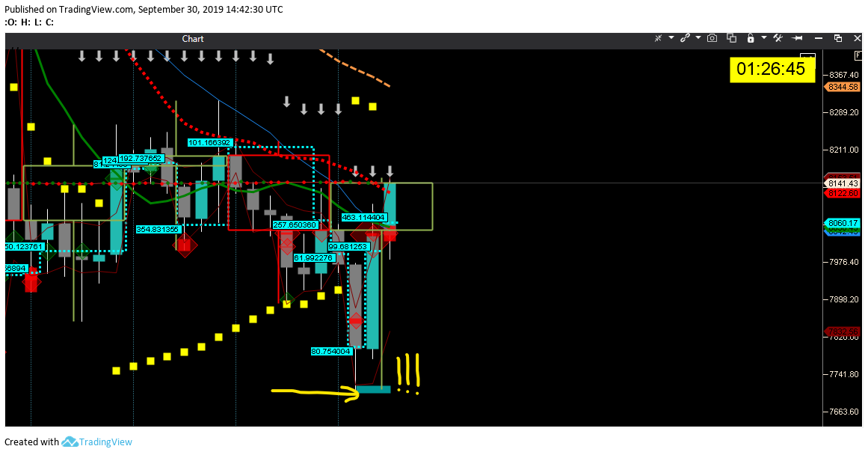Click the F button at the price axis top
The image size is (868, 455).
tap(858, 55)
